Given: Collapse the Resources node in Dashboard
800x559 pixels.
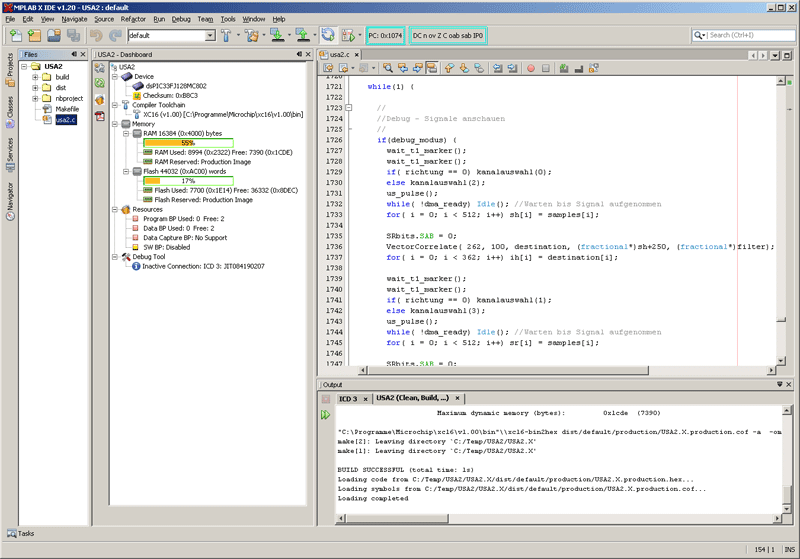Looking at the screenshot, I should coord(115,209).
